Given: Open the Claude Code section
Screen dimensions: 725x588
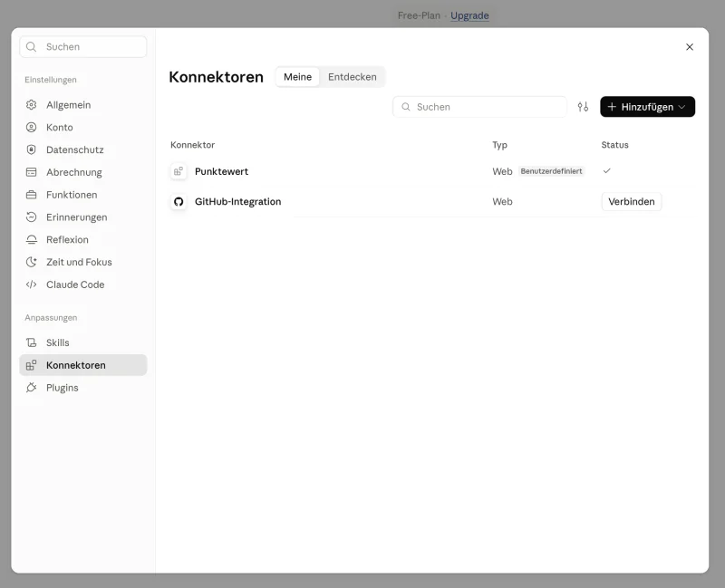Looking at the screenshot, I should point(83,284).
